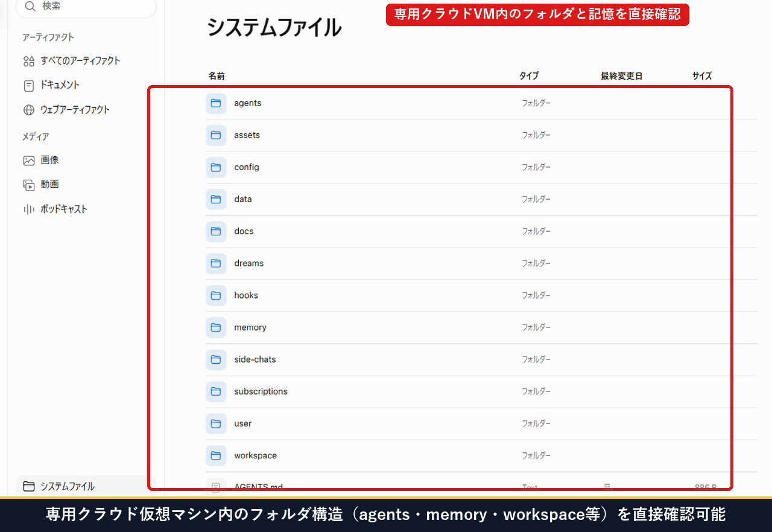Click the subscriptions folder icon
This screenshot has width=772, height=532.
(216, 391)
